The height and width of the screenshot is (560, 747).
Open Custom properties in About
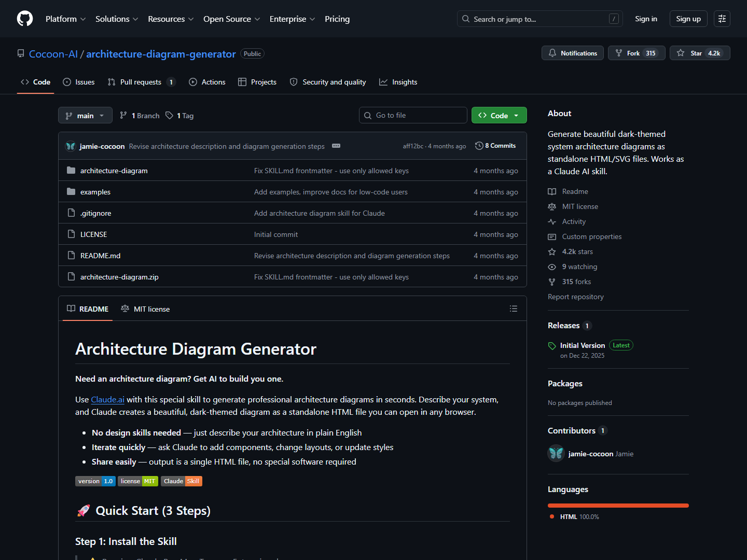click(585, 236)
